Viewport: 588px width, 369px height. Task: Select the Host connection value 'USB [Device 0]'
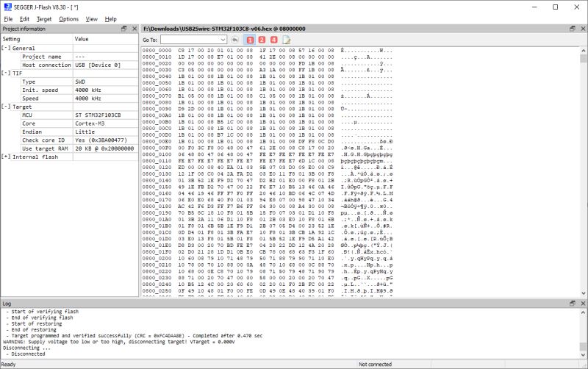pos(98,65)
